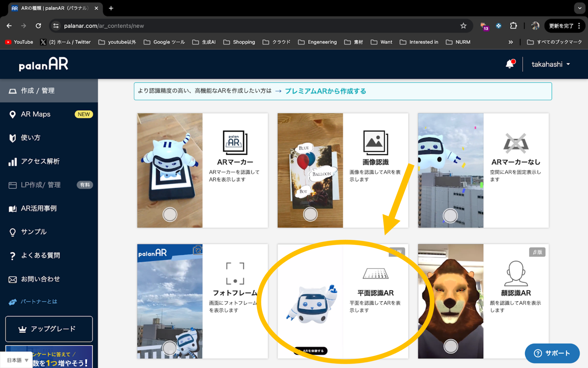Click the palanAR logo

click(43, 64)
